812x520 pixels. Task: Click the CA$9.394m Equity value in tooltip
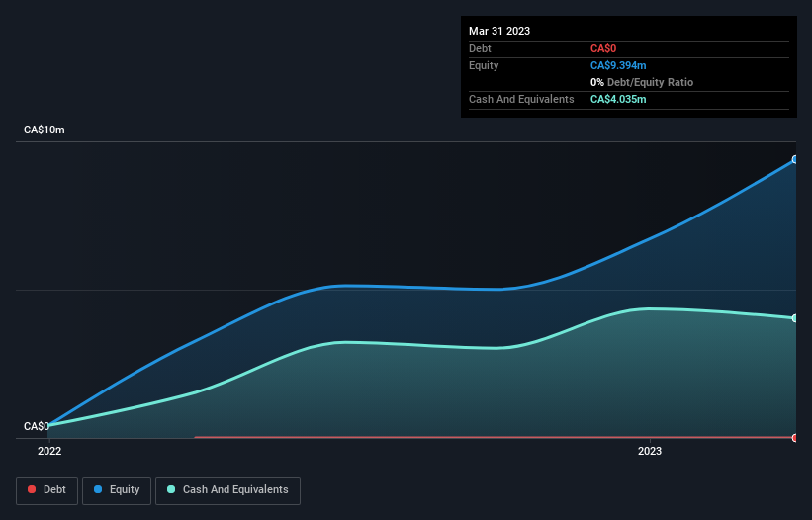618,65
